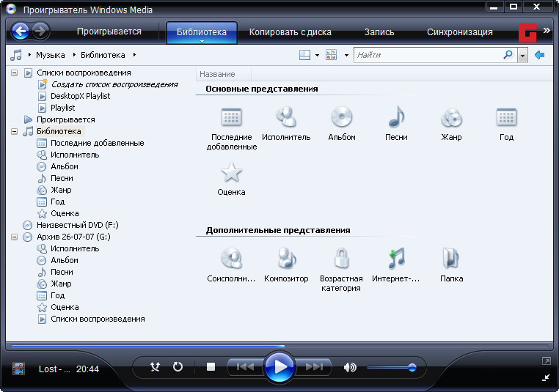Click the playback seek progress bar
Image resolution: width=559 pixels, height=392 pixels.
[x=279, y=346]
